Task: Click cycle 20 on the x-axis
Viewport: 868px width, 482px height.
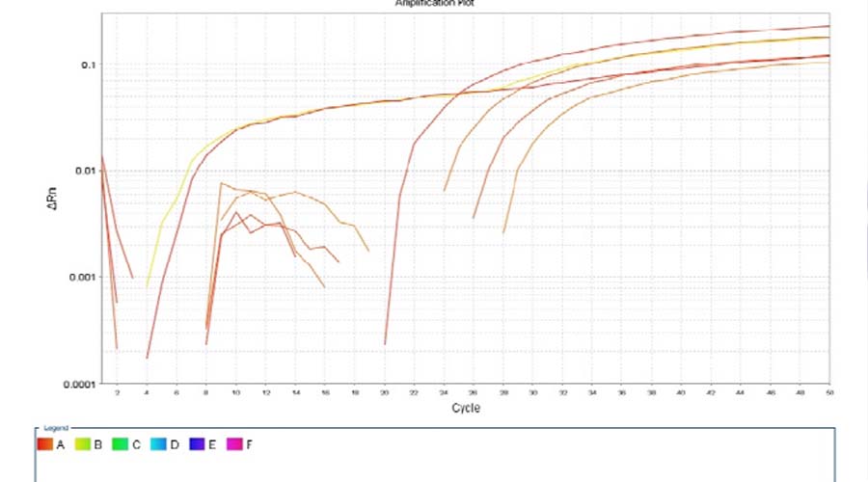Action: [385, 393]
